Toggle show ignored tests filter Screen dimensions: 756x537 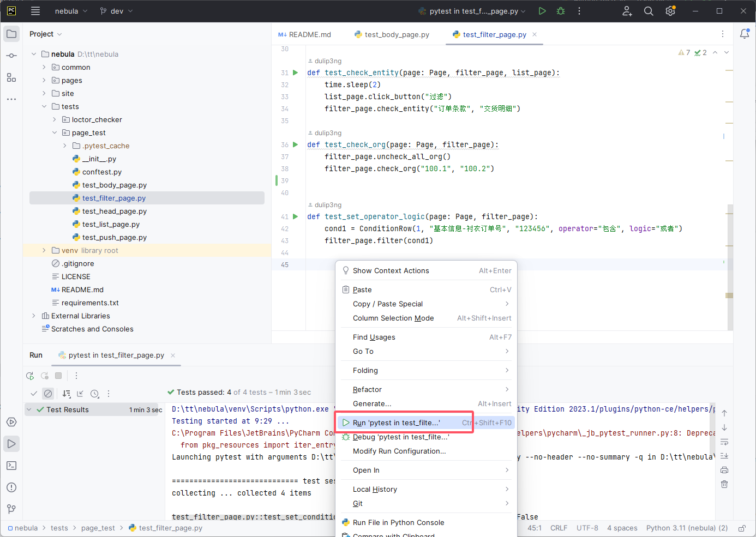[x=48, y=394]
